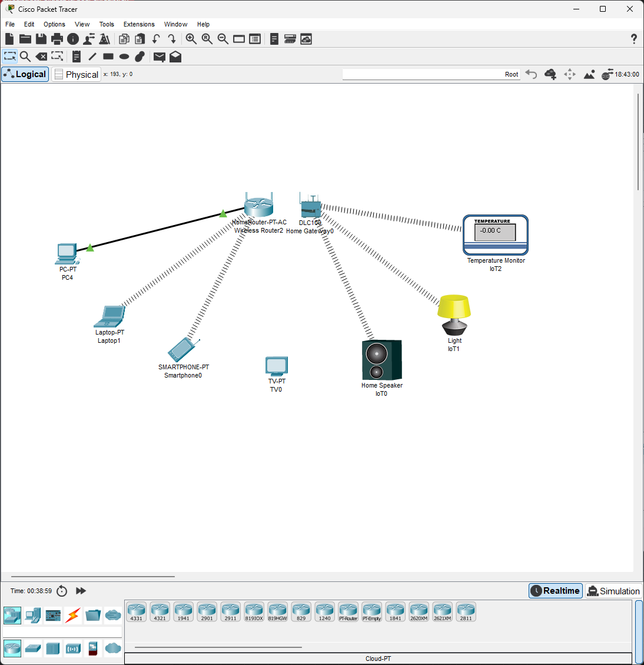The height and width of the screenshot is (665, 644).
Task: Select End Devices category icon
Action: 33,616
